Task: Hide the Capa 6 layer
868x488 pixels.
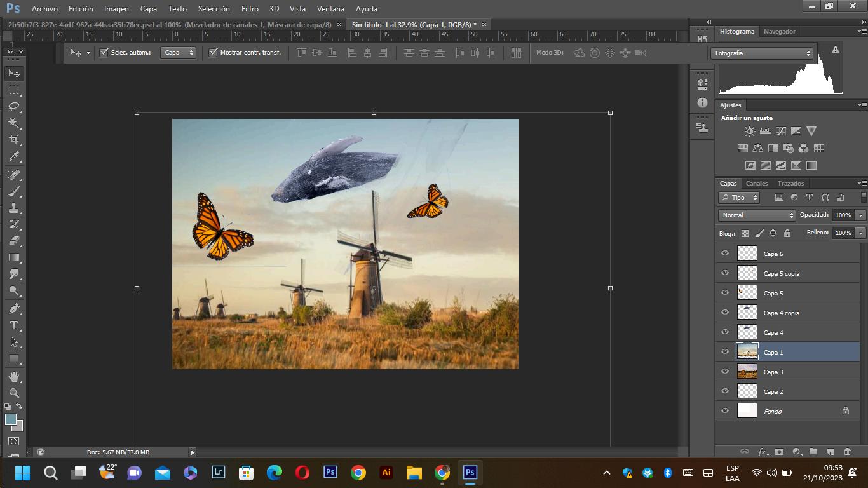Action: [725, 254]
